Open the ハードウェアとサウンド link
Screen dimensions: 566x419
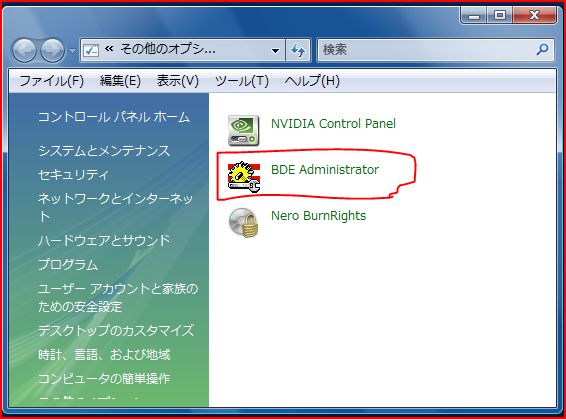click(104, 240)
